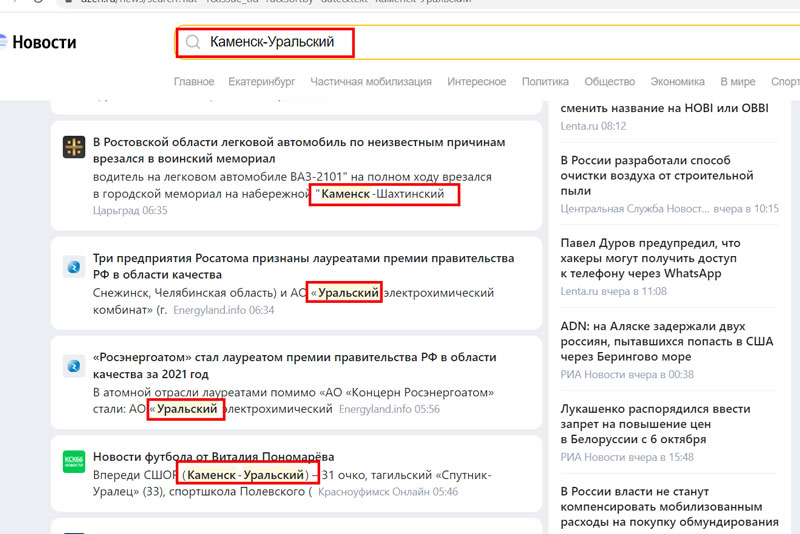Switch to the Екатеринбург tab
Viewport: 800px width, 534px height.
pos(262,82)
